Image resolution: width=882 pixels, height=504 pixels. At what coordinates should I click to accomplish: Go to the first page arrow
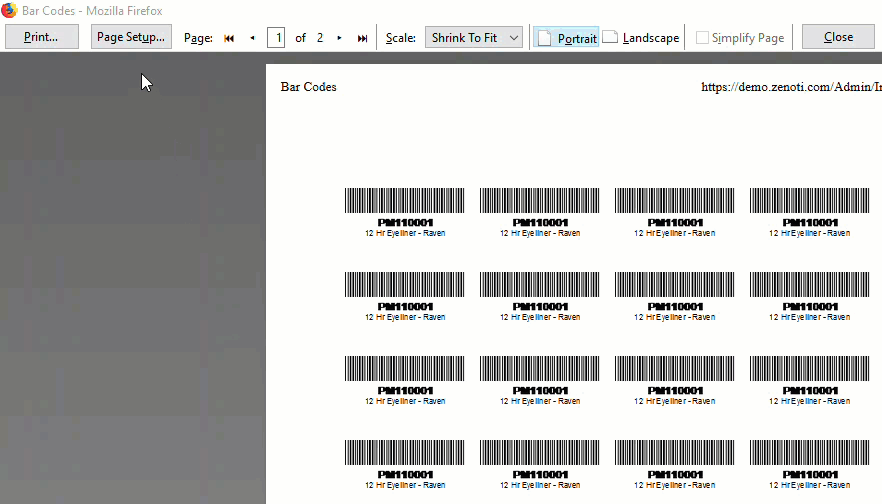pyautogui.click(x=228, y=38)
